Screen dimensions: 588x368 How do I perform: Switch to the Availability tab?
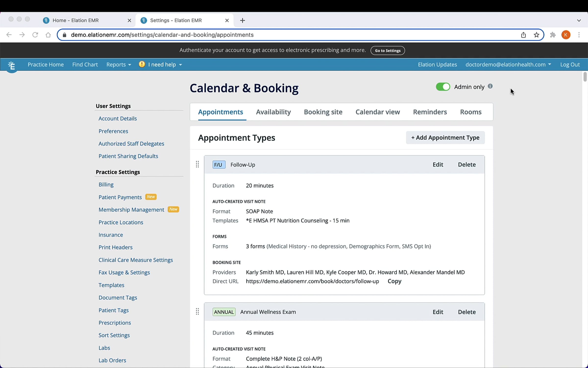pyautogui.click(x=273, y=112)
